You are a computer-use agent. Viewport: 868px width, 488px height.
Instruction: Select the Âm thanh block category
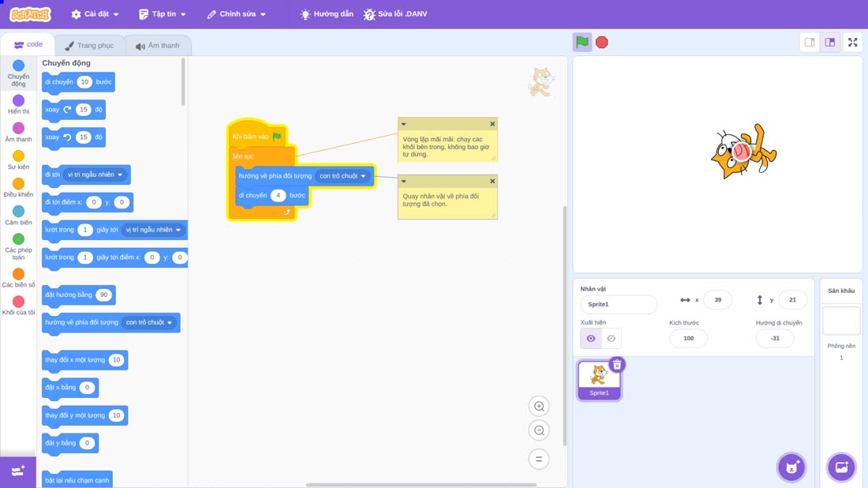pos(18,133)
